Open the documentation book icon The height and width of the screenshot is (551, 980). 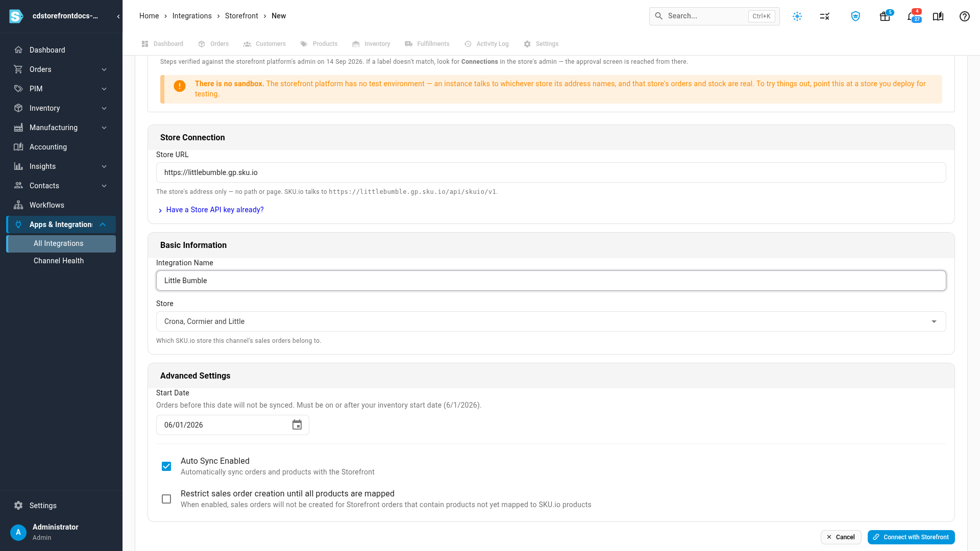point(938,16)
